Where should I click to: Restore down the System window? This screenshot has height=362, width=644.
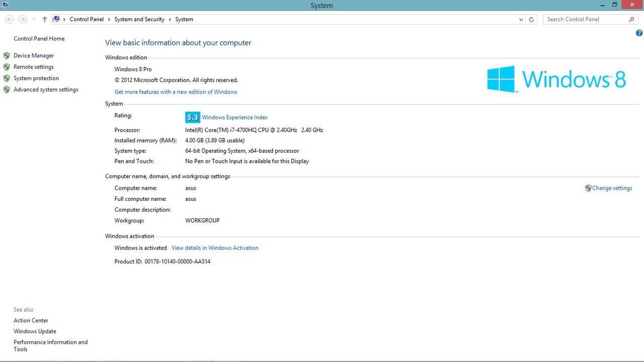pos(614,5)
